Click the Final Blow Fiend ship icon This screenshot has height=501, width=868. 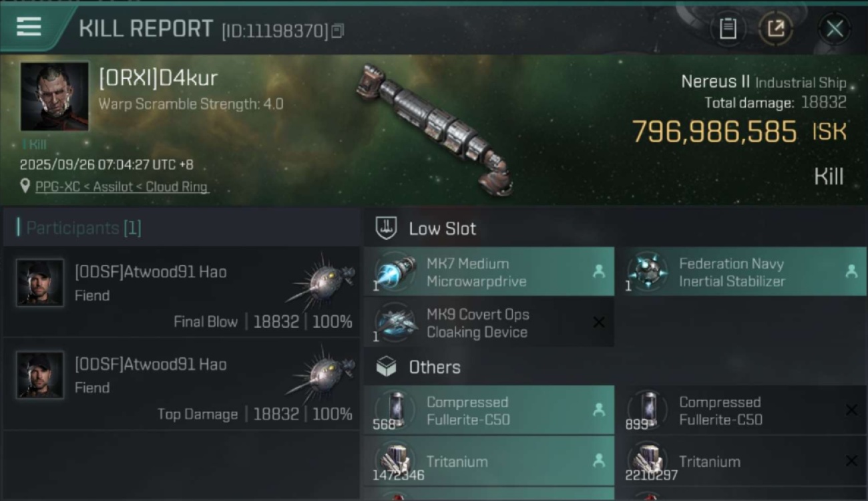[323, 282]
